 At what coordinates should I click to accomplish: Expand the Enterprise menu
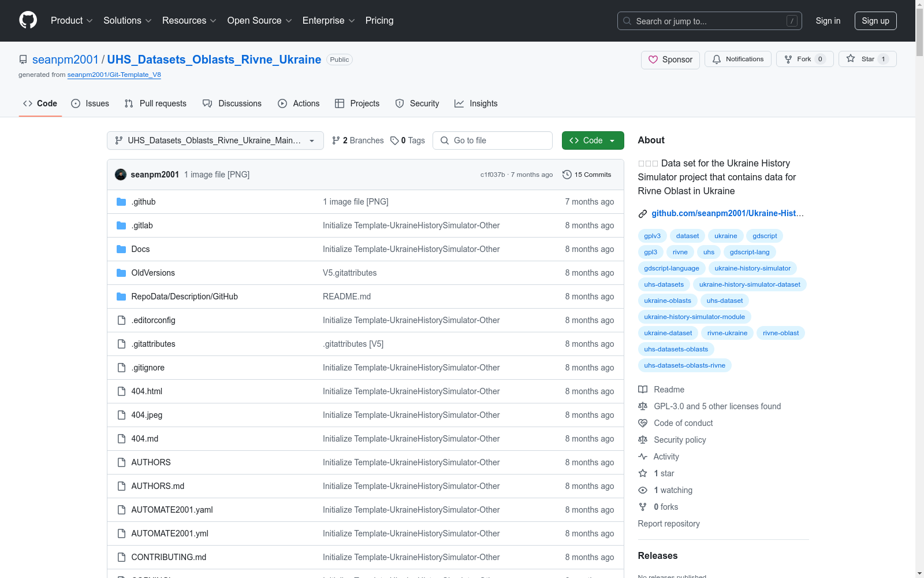[x=329, y=21]
